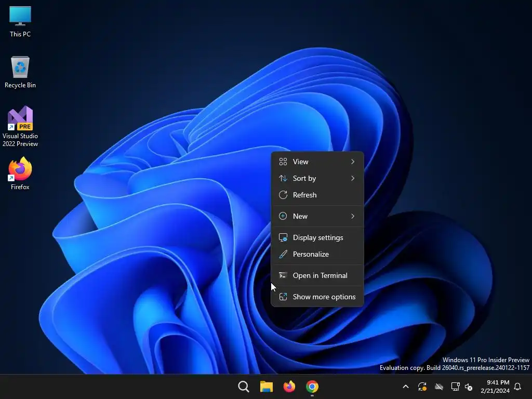Choose Display settings in the context menu
This screenshot has height=399, width=532.
pos(317,237)
